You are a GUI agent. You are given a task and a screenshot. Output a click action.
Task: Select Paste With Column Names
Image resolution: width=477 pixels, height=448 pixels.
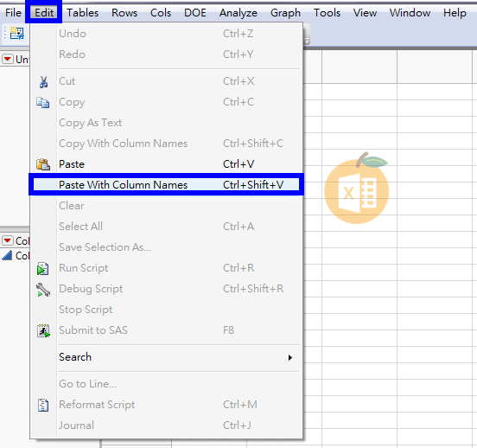[166, 184]
